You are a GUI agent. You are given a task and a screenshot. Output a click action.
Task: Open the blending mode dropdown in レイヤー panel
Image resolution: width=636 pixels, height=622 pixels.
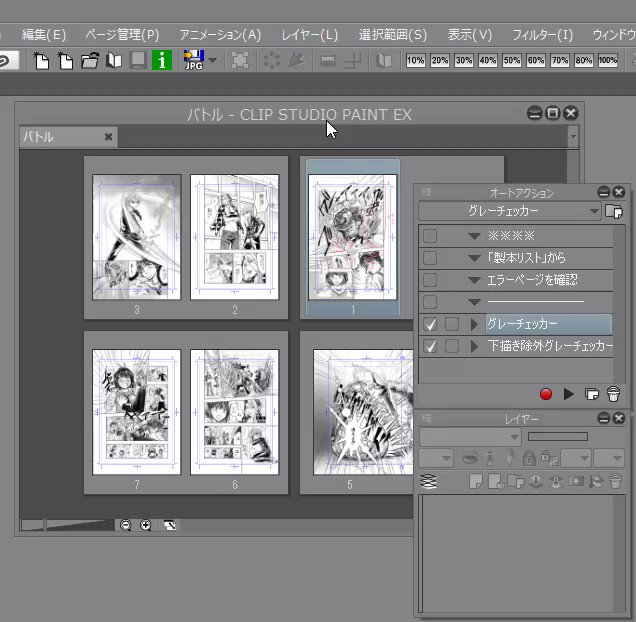click(470, 437)
